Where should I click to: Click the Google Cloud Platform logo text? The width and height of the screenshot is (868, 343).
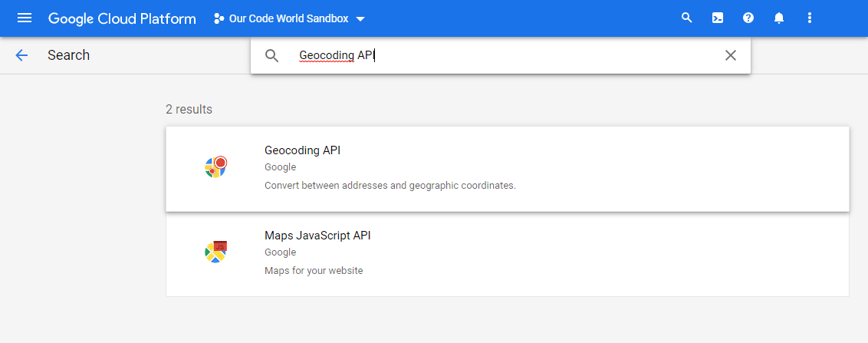pyautogui.click(x=123, y=19)
